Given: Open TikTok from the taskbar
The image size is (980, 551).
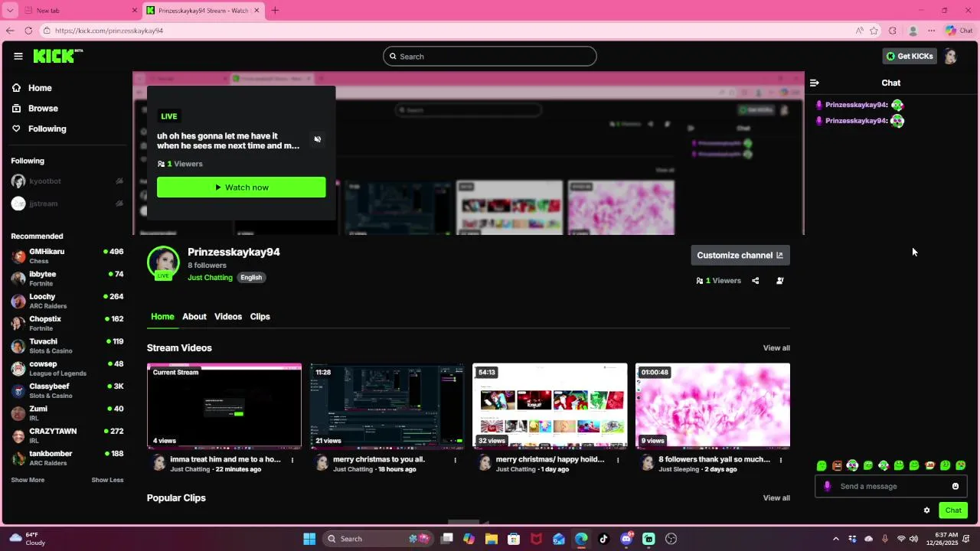Looking at the screenshot, I should click(x=603, y=539).
